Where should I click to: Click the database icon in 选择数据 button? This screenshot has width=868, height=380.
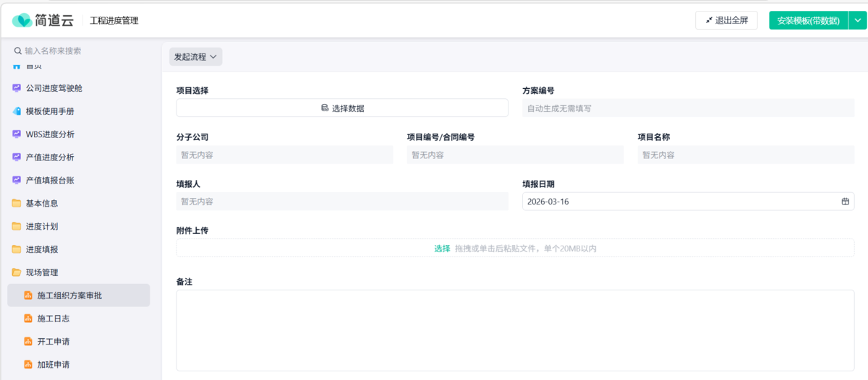325,108
